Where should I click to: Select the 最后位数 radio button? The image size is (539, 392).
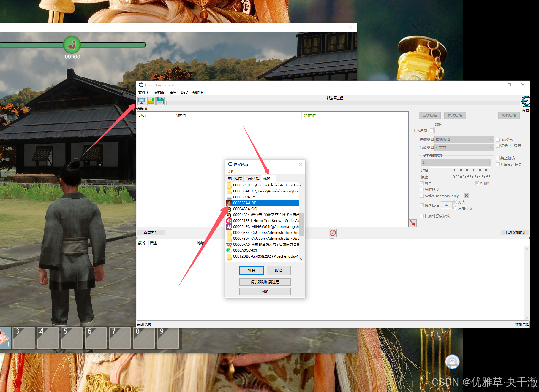click(456, 208)
